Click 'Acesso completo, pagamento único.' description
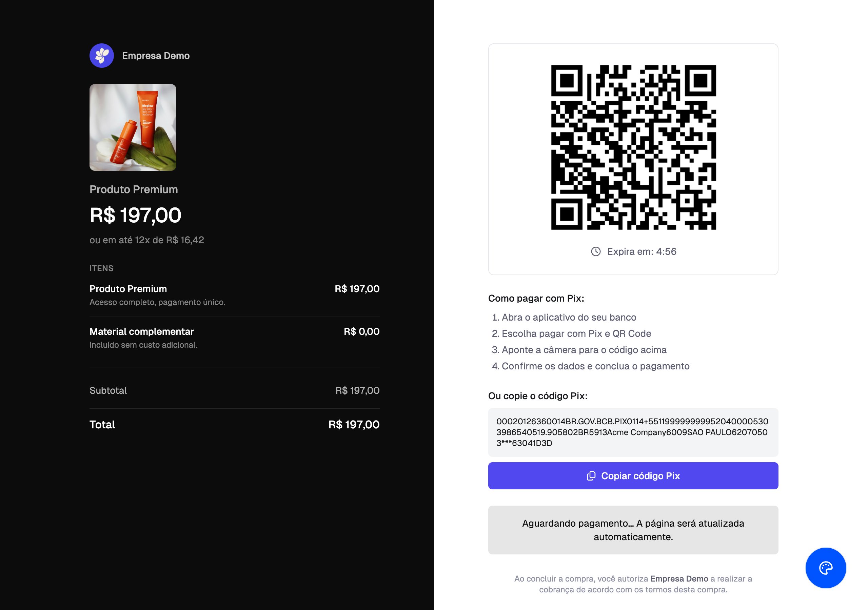This screenshot has width=868, height=610. tap(157, 302)
